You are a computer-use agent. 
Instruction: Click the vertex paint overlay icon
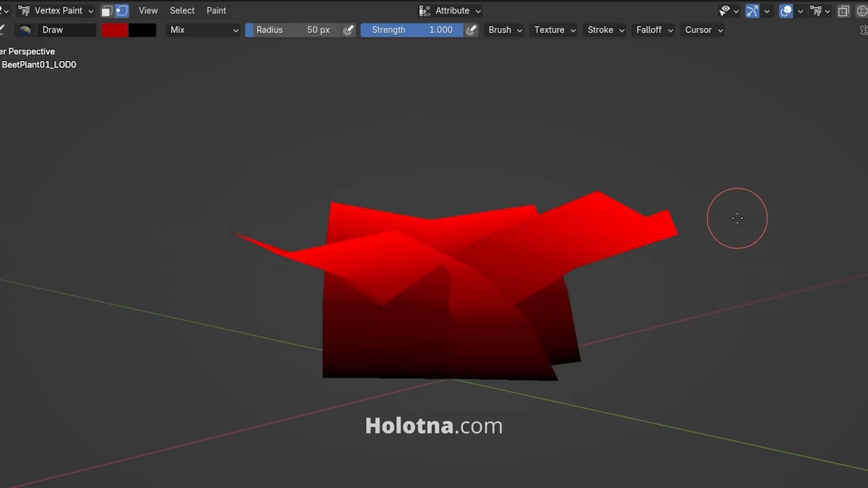816,11
